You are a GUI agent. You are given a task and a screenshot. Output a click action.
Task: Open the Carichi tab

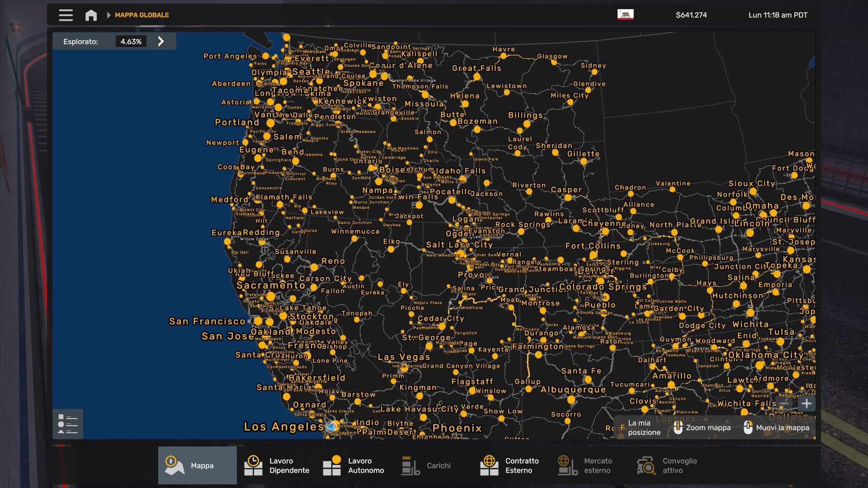pos(434,465)
